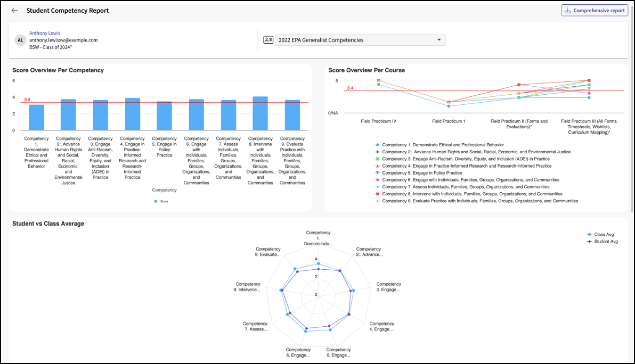Click the Competency 5 Engage in Policy Practice bar
The width and height of the screenshot is (635, 364).
pyautogui.click(x=164, y=116)
